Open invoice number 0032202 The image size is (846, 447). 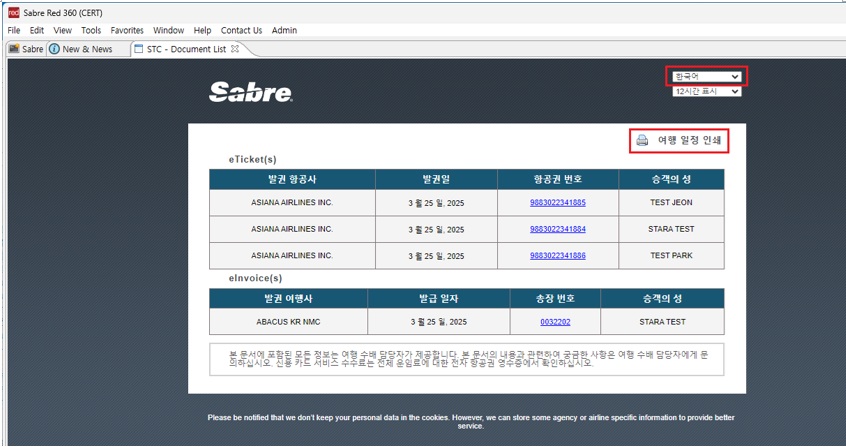(555, 322)
